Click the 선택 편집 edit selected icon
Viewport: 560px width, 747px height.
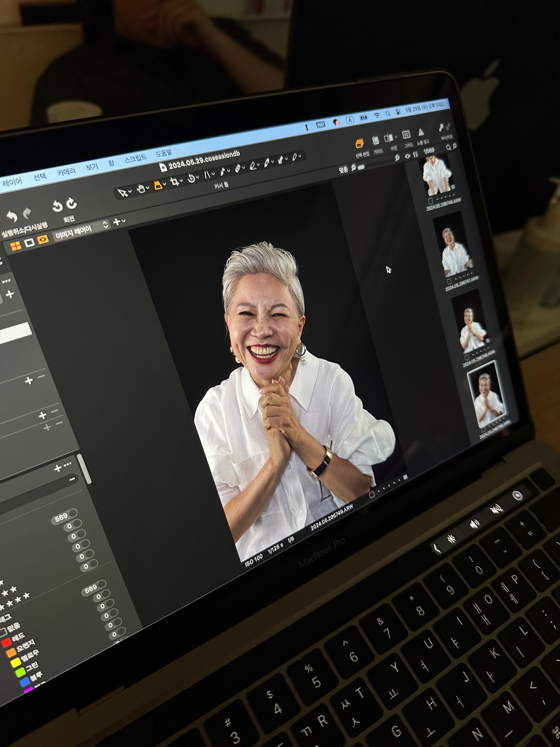point(359,144)
